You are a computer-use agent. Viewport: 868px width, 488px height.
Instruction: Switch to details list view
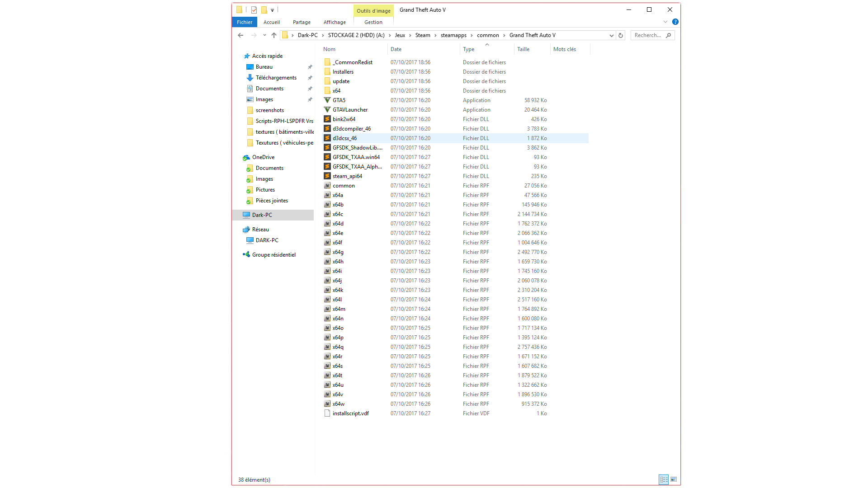click(x=664, y=479)
